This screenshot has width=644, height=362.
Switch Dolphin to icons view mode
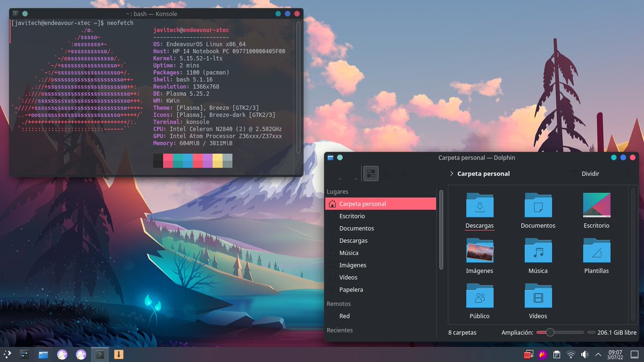coord(371,173)
